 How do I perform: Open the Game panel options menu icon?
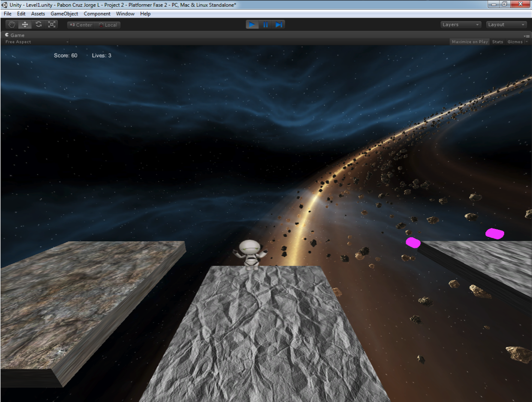pyautogui.click(x=527, y=36)
